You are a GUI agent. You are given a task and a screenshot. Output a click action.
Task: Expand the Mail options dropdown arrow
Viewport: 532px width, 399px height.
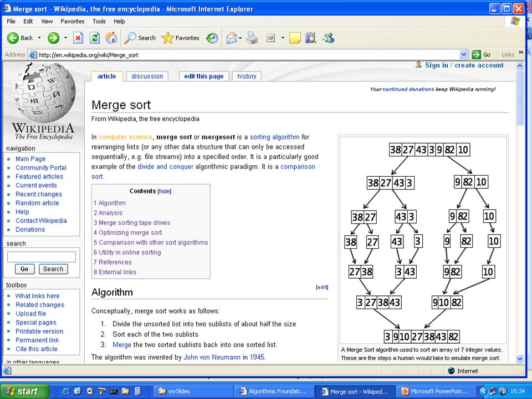click(240, 38)
